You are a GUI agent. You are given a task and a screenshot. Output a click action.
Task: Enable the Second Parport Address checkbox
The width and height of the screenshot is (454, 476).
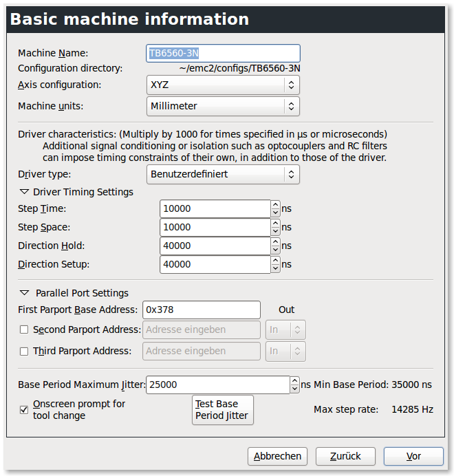(x=24, y=330)
